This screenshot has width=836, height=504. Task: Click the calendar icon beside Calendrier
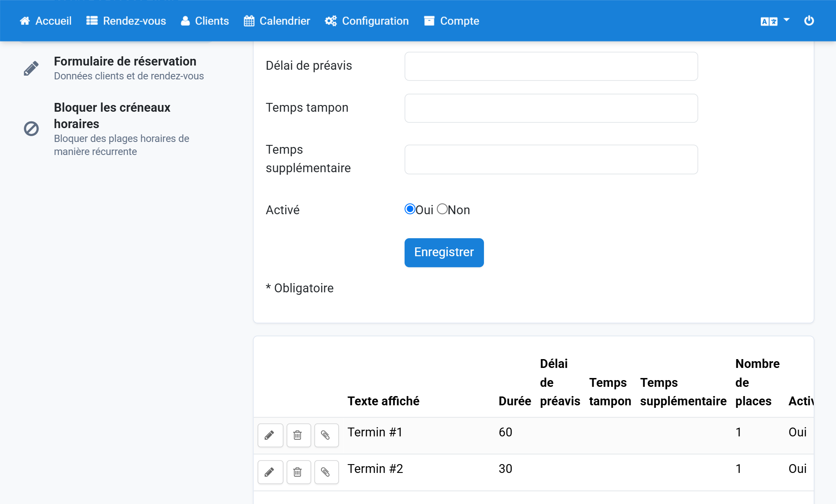pos(249,21)
